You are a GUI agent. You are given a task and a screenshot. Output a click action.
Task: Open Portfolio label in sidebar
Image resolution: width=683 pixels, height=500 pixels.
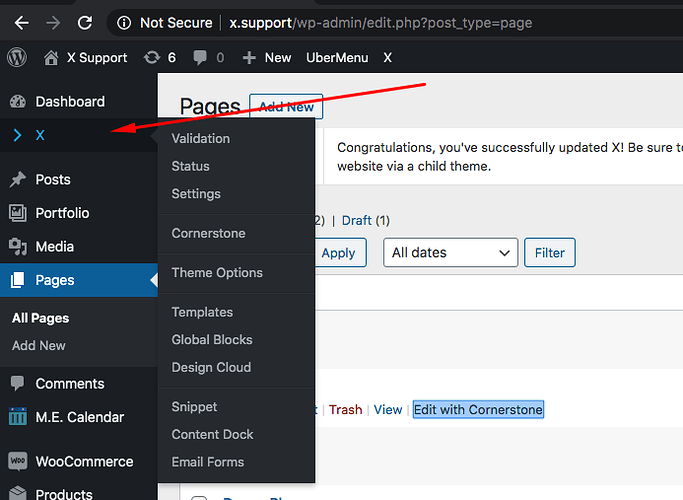point(62,213)
